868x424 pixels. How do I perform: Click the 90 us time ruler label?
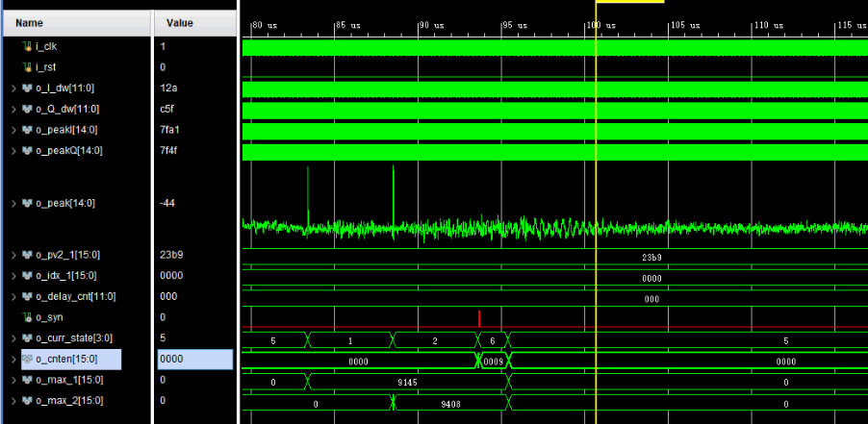[433, 25]
